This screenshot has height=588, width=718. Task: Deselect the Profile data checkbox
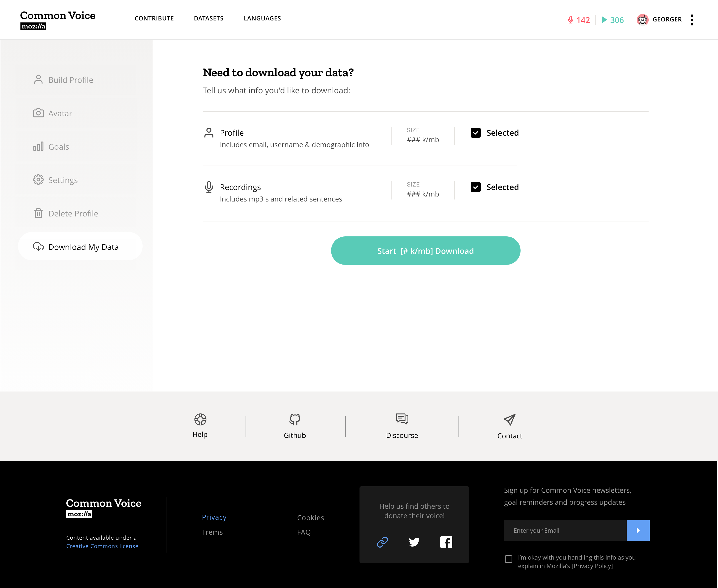[476, 133]
